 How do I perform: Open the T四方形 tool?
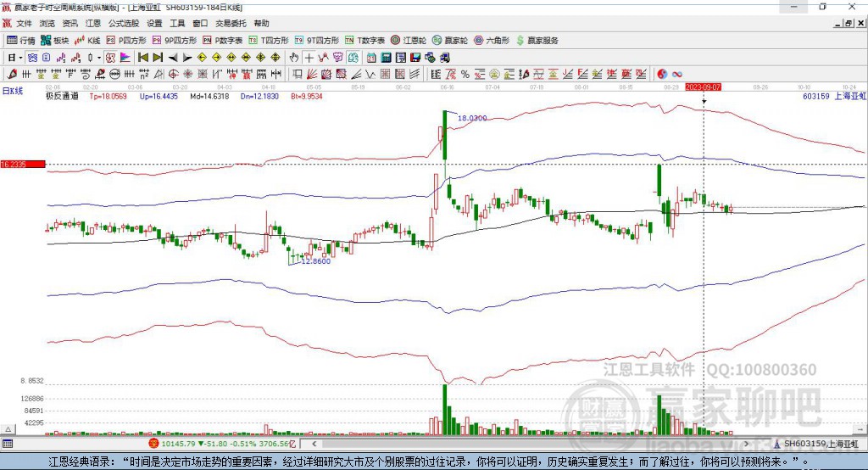point(269,41)
